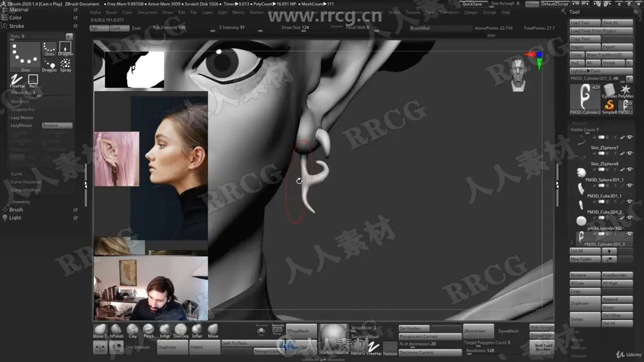The width and height of the screenshot is (644, 362).
Task: Expand the Color palette
Action: pyautogui.click(x=16, y=18)
